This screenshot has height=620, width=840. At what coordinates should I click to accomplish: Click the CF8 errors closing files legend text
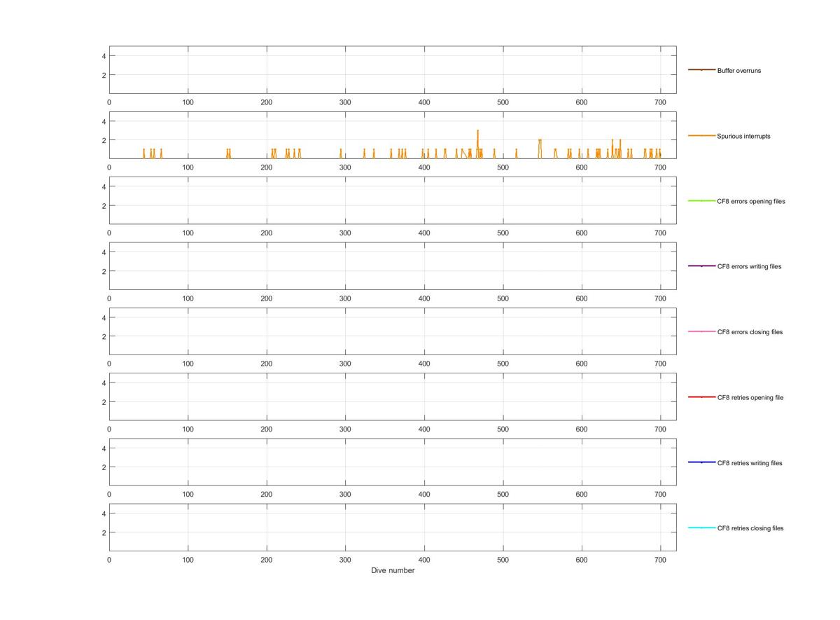pyautogui.click(x=750, y=332)
